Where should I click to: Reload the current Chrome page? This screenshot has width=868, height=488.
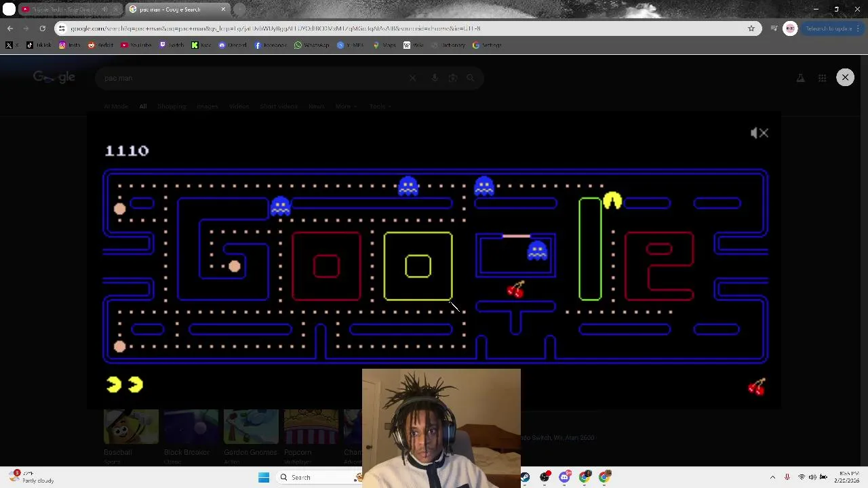(x=42, y=28)
